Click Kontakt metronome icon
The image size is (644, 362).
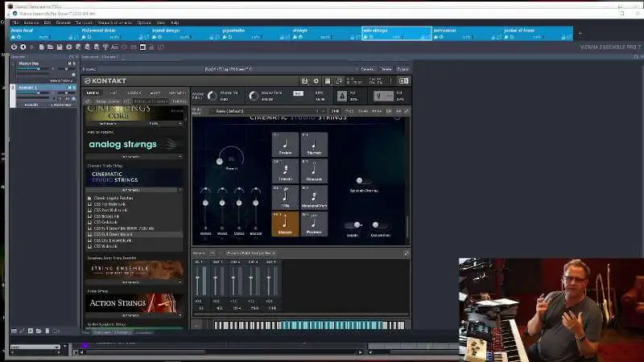click(x=341, y=96)
